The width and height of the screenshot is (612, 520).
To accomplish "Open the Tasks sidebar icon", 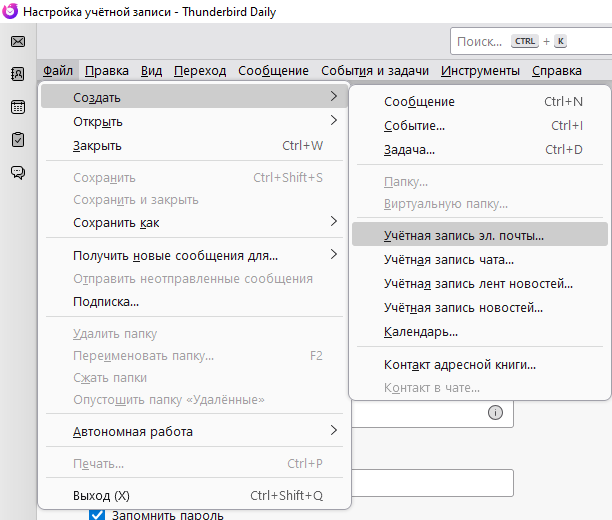I will (x=18, y=139).
